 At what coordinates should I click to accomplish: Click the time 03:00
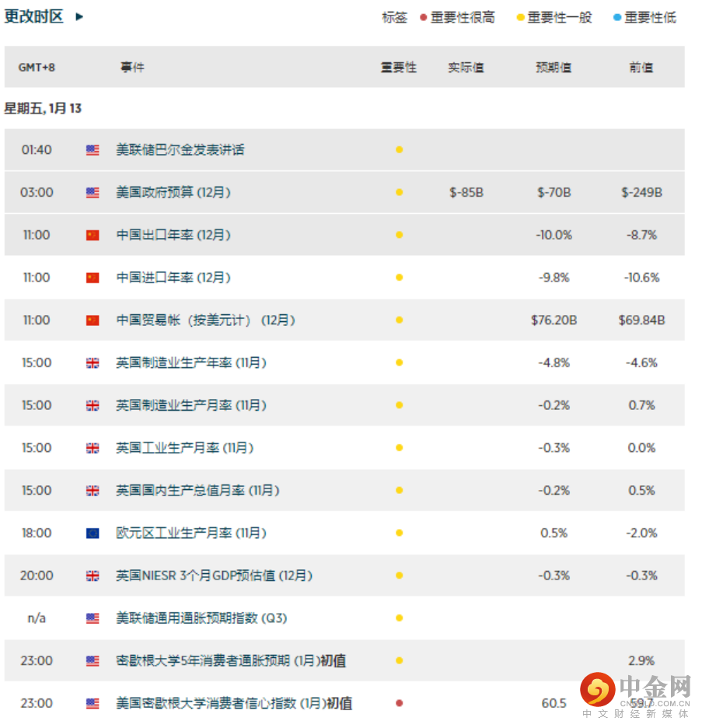[37, 192]
